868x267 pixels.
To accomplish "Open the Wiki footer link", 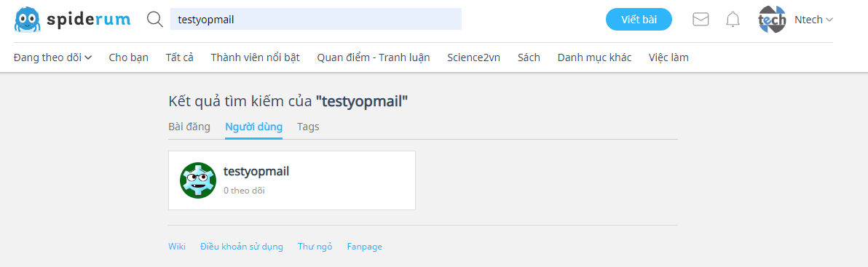I will coord(177,247).
